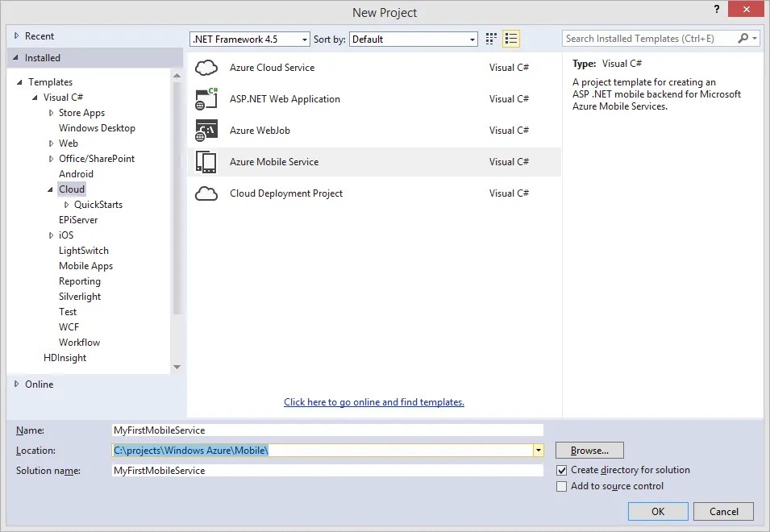Switch to small icons grid view
The width and height of the screenshot is (770, 532).
click(491, 39)
